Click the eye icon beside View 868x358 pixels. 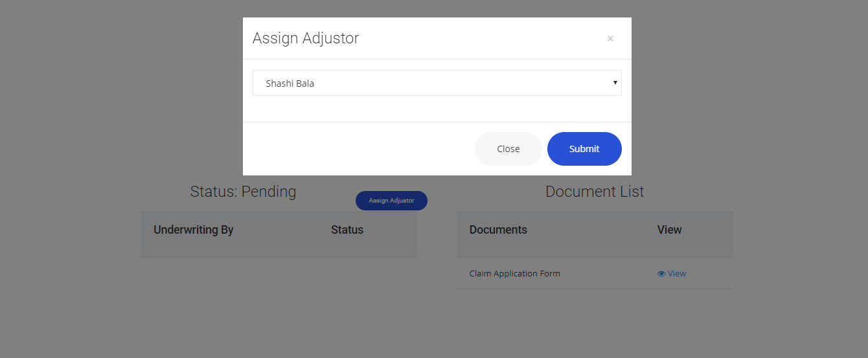[x=661, y=274]
